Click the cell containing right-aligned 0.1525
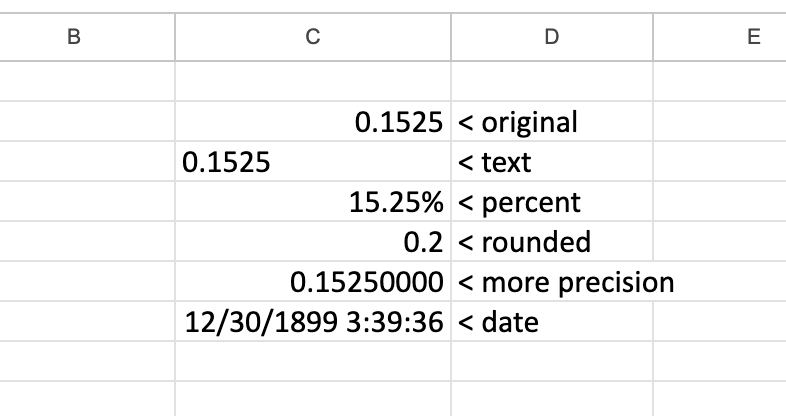The width and height of the screenshot is (786, 416). (313, 122)
